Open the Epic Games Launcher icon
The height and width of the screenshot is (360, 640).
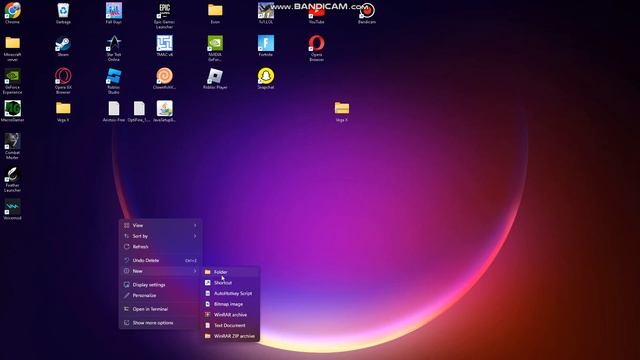point(164,16)
